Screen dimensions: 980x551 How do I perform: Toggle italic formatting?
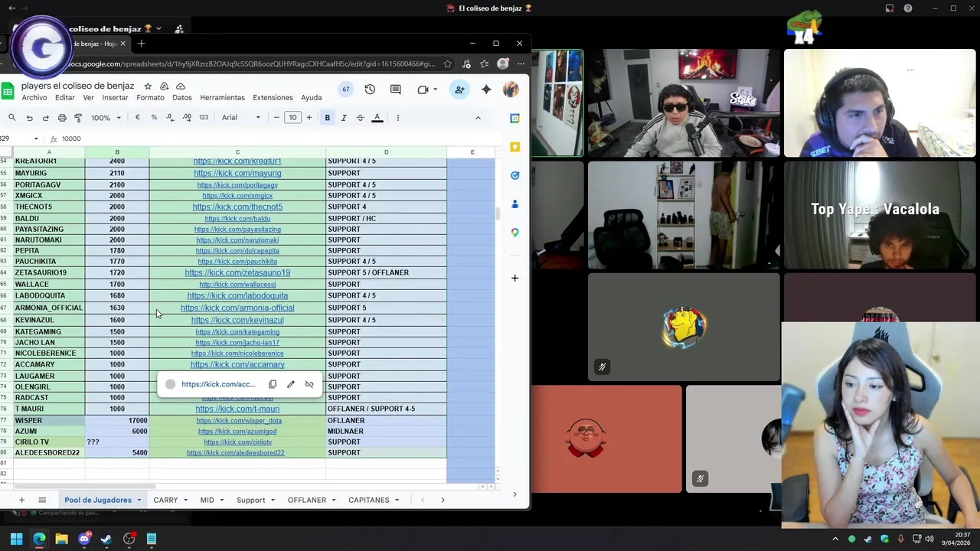344,118
